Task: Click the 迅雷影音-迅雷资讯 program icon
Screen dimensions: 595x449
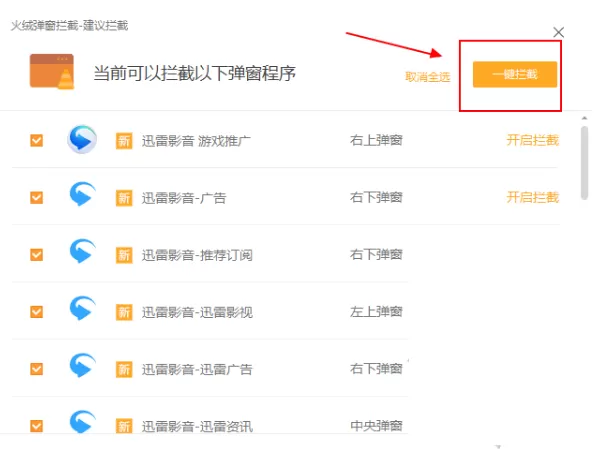Action: (82, 421)
